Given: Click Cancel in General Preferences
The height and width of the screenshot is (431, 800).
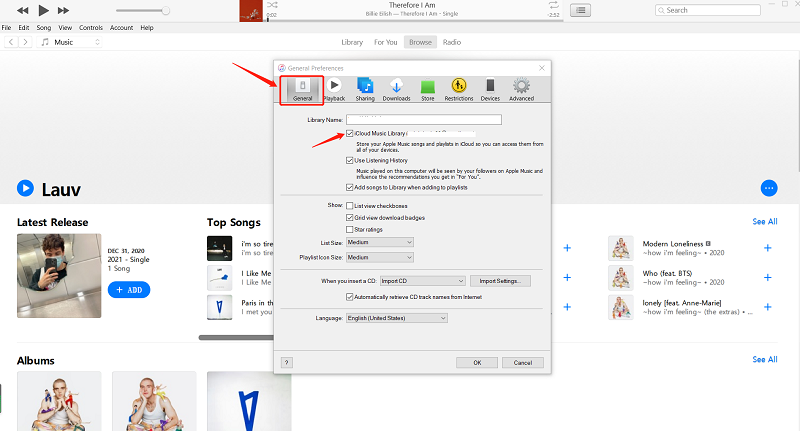Looking at the screenshot, I should click(x=522, y=363).
